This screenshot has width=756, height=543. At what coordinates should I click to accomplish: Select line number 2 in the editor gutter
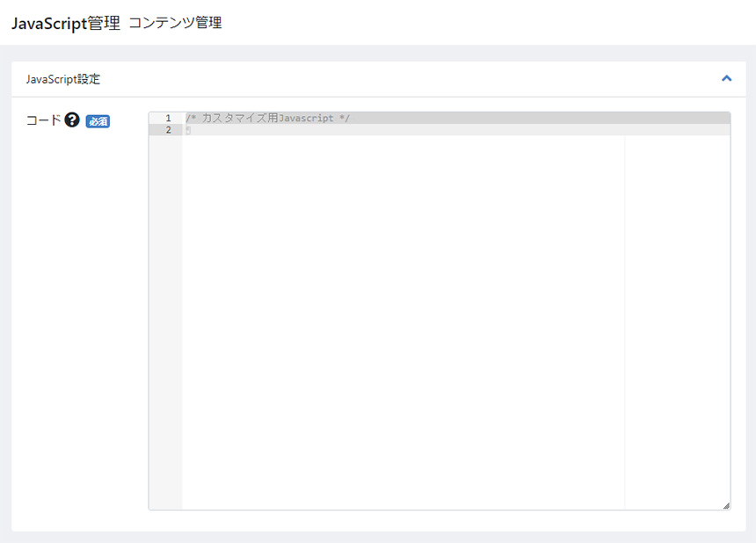(x=167, y=130)
